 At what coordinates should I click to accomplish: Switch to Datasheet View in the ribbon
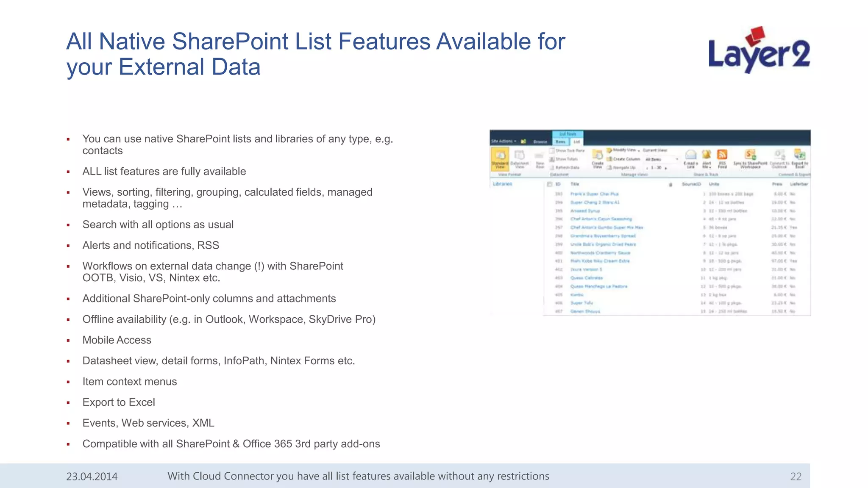pyautogui.click(x=520, y=160)
